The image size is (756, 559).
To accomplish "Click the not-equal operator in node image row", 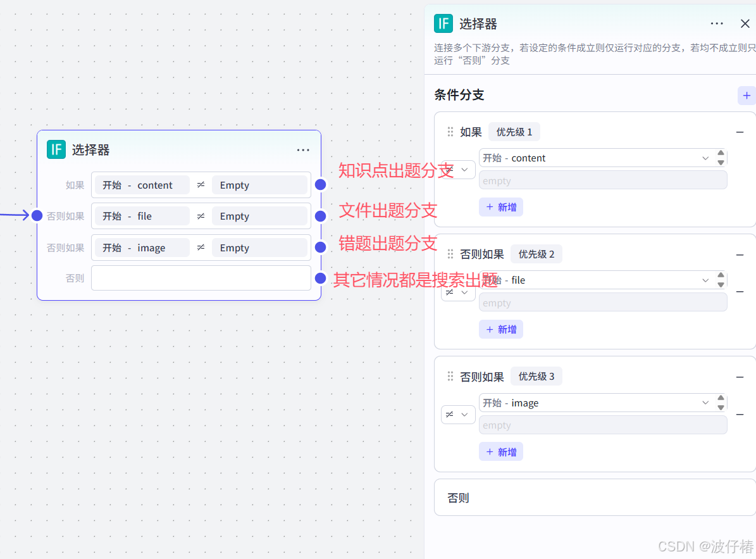I will click(x=201, y=248).
